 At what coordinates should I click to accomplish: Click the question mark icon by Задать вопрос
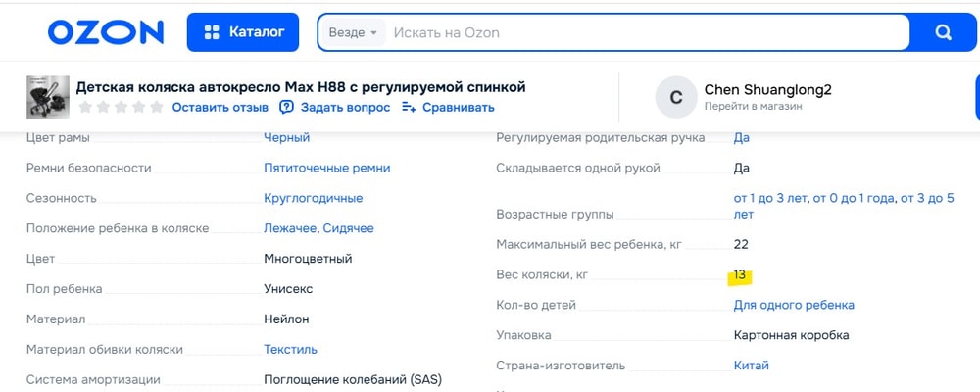click(286, 107)
